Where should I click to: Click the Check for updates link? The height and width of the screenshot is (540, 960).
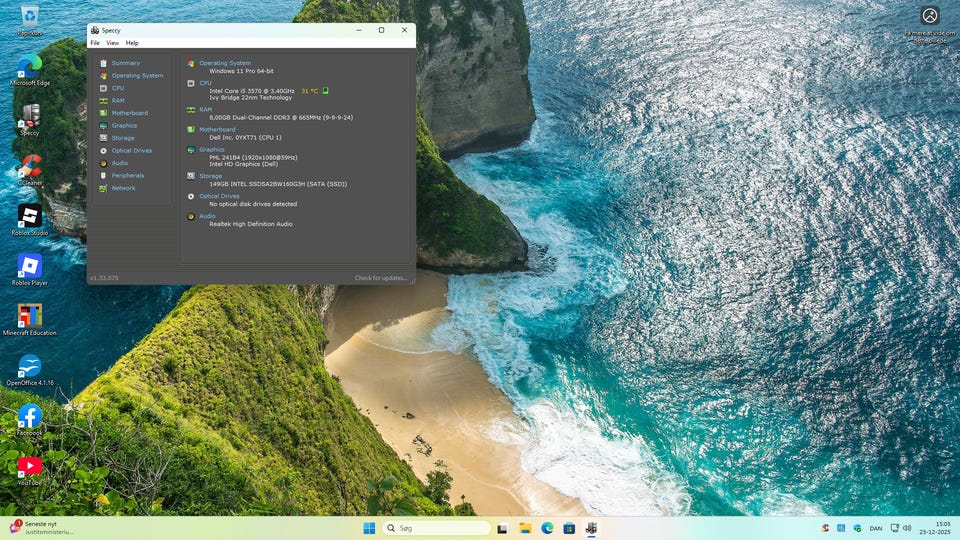[381, 278]
